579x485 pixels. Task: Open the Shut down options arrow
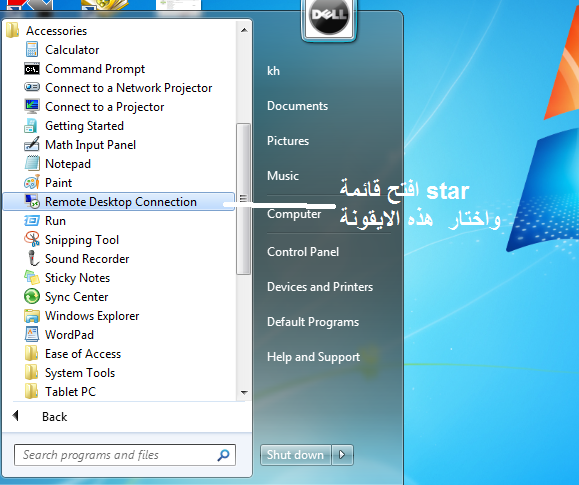(342, 455)
